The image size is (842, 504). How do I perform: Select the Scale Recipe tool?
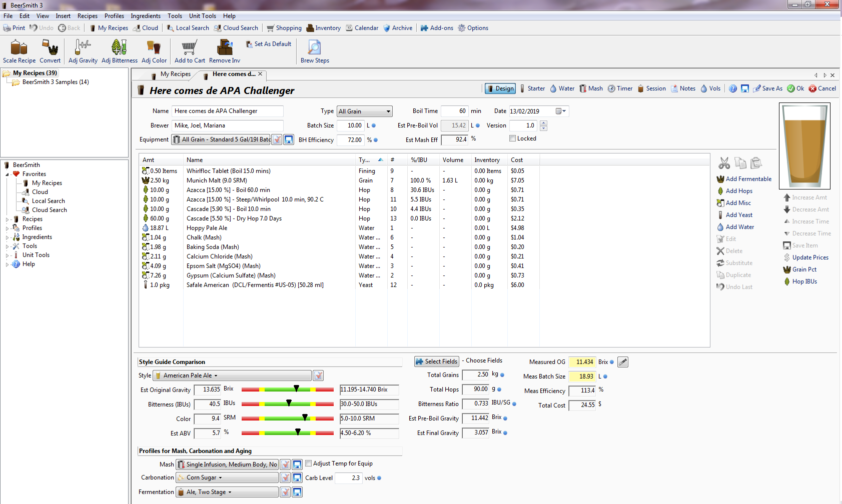click(19, 50)
